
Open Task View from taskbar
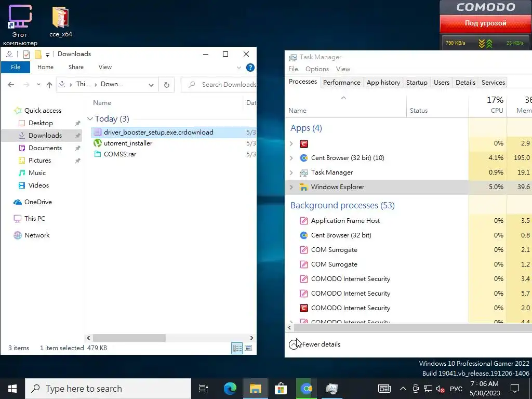point(203,389)
